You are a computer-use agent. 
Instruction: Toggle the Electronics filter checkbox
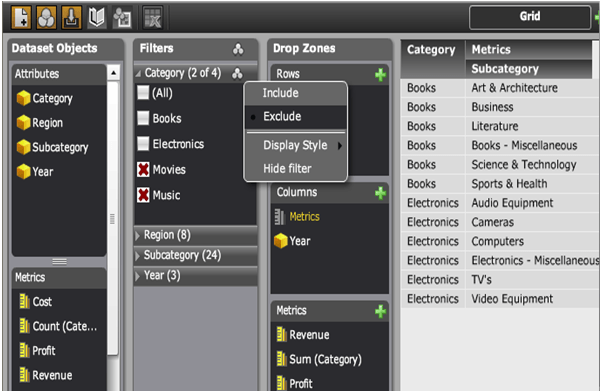coord(143,144)
